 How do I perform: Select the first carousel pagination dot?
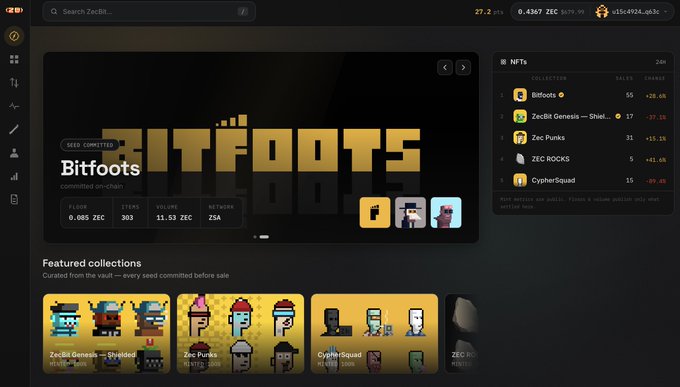click(x=255, y=237)
